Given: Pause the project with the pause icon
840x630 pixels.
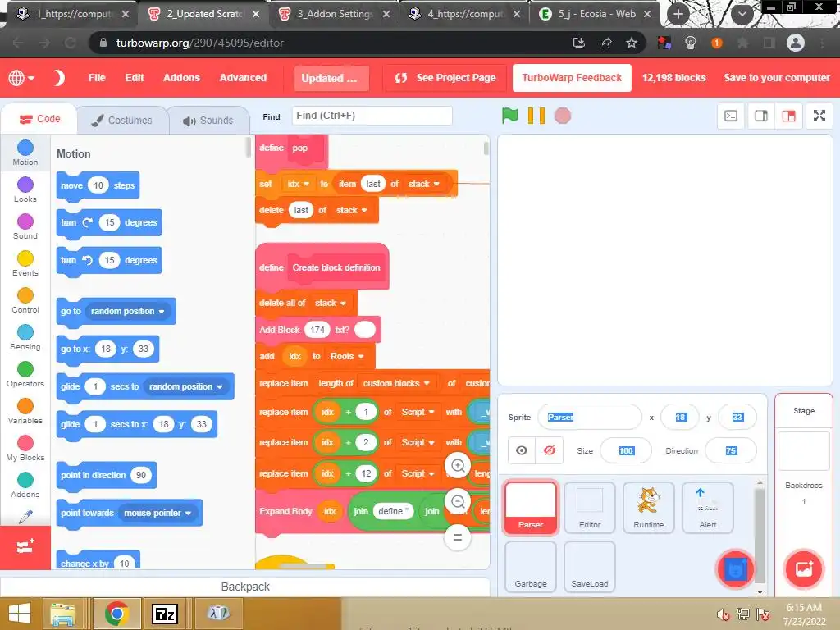Looking at the screenshot, I should [536, 115].
